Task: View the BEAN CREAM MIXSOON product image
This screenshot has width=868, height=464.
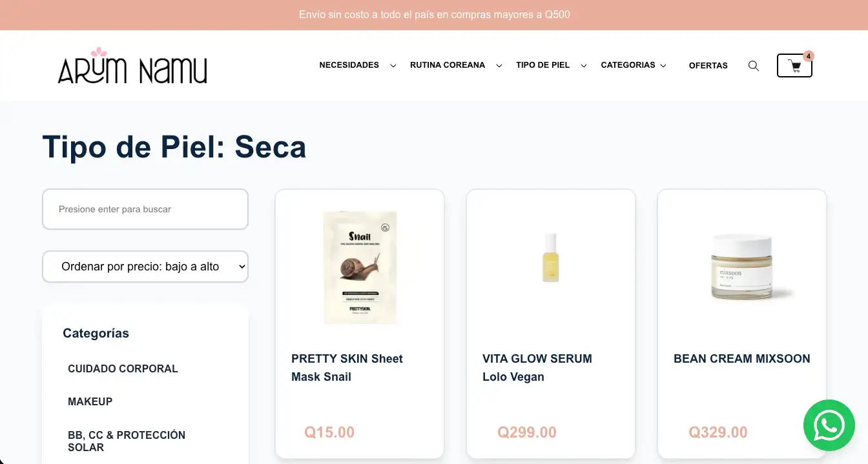Action: pos(741,267)
